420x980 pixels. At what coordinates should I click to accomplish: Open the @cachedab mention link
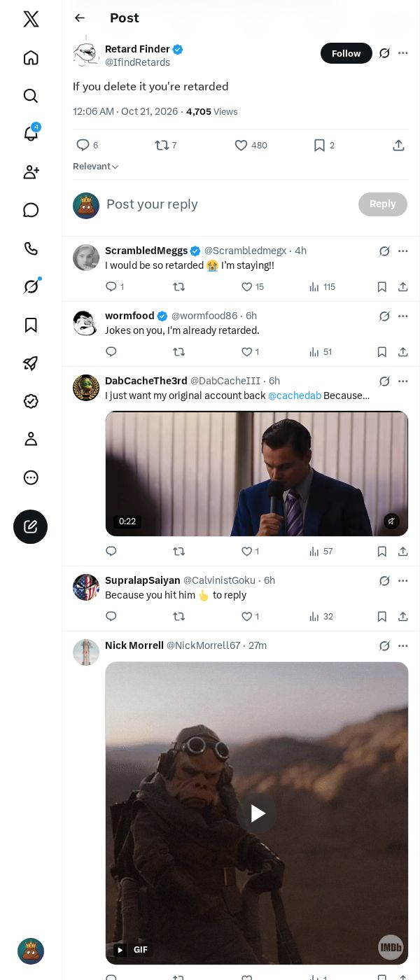click(295, 395)
